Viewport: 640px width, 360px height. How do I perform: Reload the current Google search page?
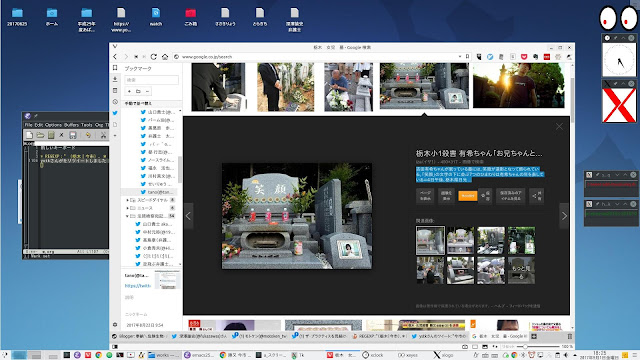coord(153,57)
